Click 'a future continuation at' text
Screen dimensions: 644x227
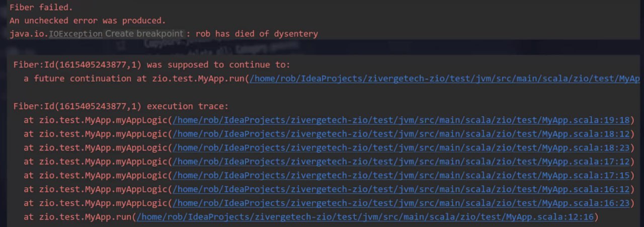tap(85, 79)
